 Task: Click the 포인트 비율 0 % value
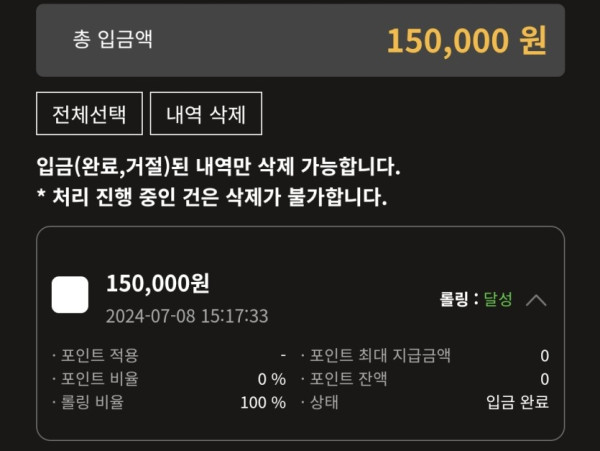click(x=272, y=379)
